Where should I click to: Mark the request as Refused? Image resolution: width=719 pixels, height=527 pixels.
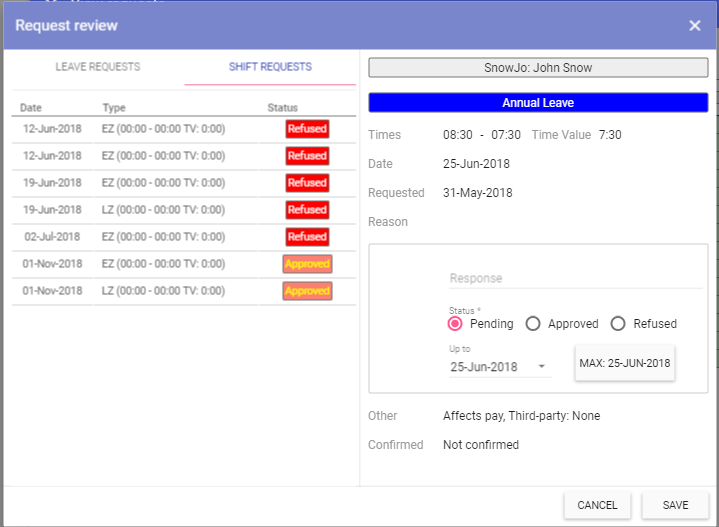point(618,324)
